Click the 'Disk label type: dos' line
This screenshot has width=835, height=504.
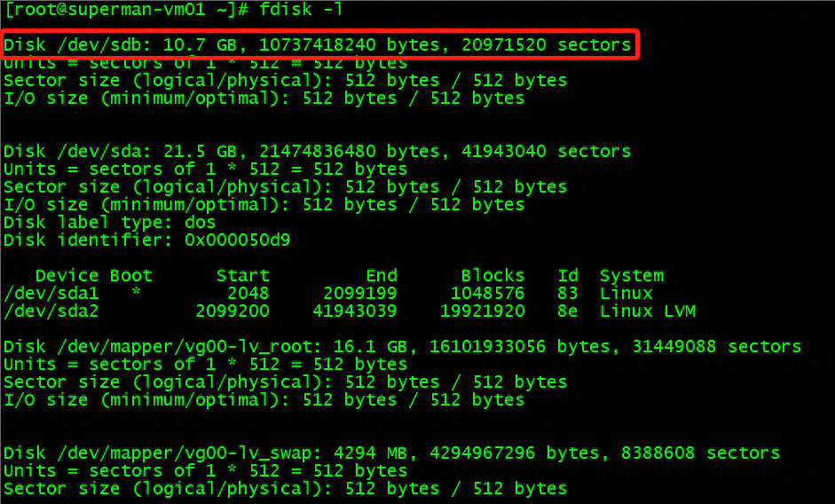110,222
